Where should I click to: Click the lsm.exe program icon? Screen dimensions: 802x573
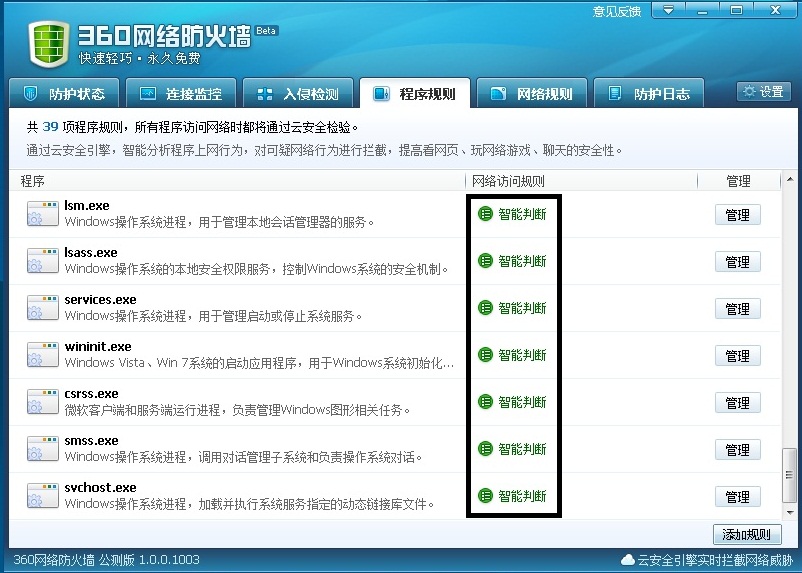(43, 213)
